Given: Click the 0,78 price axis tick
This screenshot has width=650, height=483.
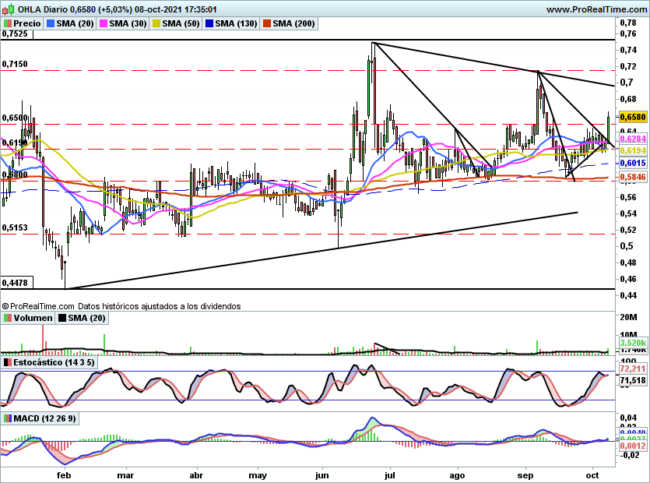Looking at the screenshot, I should click(628, 22).
